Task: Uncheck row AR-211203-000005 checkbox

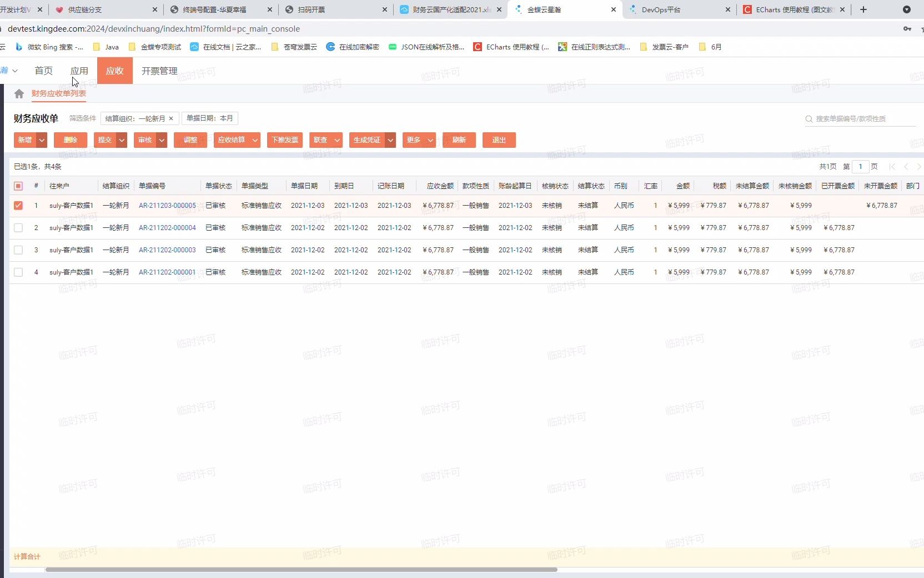Action: click(18, 206)
